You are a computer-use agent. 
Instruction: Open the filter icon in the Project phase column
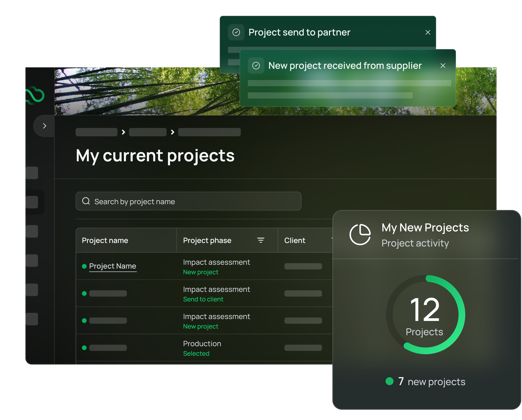[x=261, y=240]
